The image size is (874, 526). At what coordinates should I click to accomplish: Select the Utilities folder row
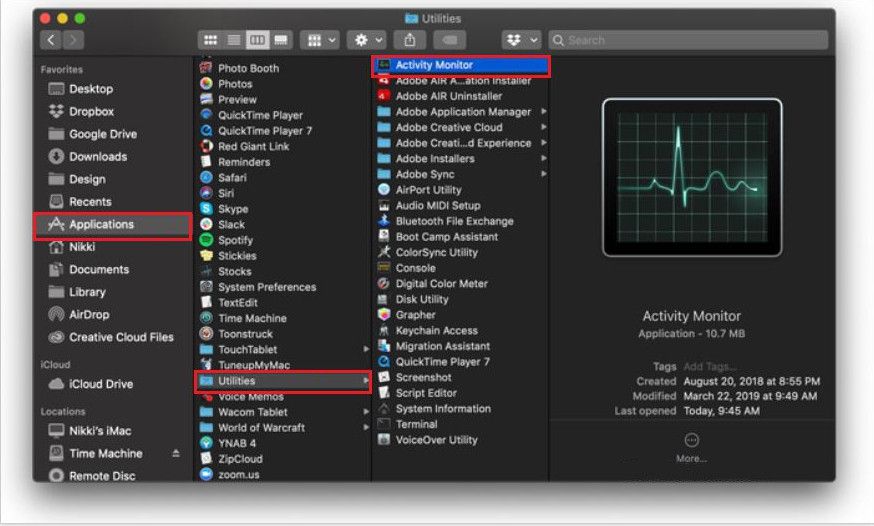pyautogui.click(x=283, y=381)
